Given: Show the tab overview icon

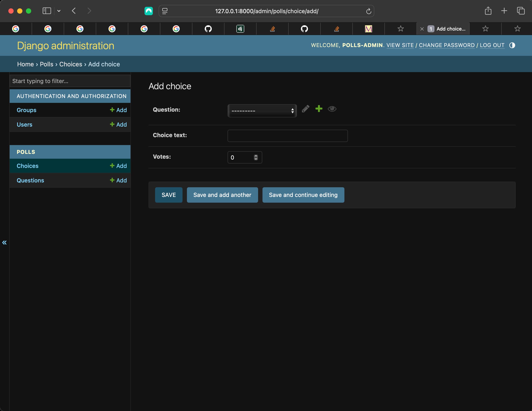Looking at the screenshot, I should pos(521,11).
